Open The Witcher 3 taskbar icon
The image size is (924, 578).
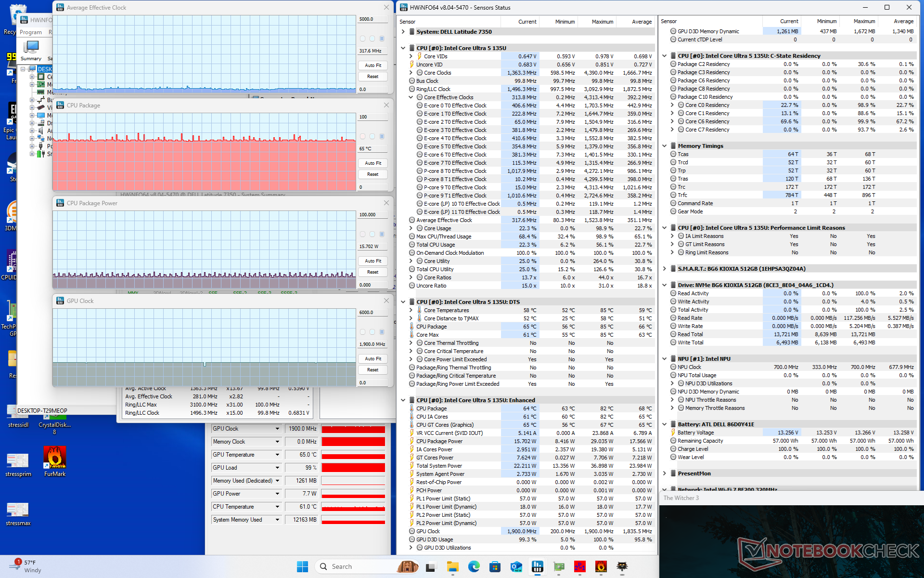622,566
